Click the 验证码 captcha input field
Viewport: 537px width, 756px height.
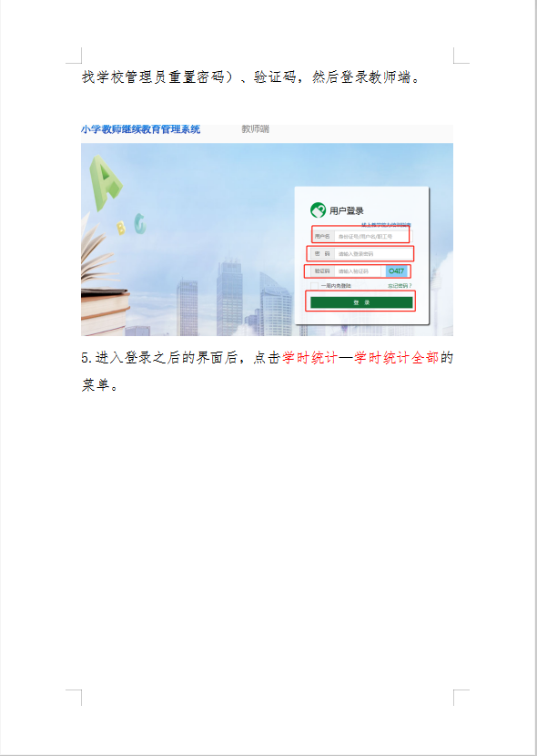tap(359, 271)
